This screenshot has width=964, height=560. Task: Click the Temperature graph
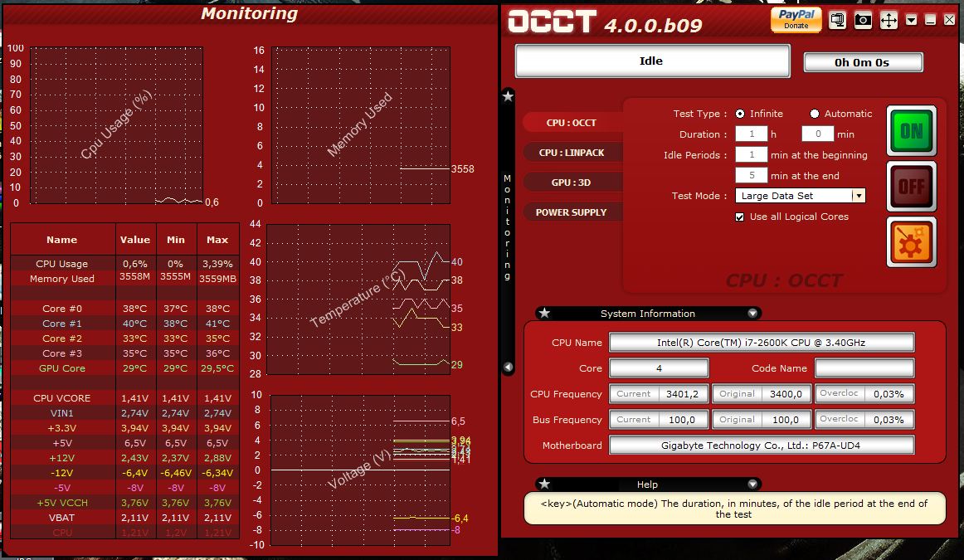pos(358,299)
